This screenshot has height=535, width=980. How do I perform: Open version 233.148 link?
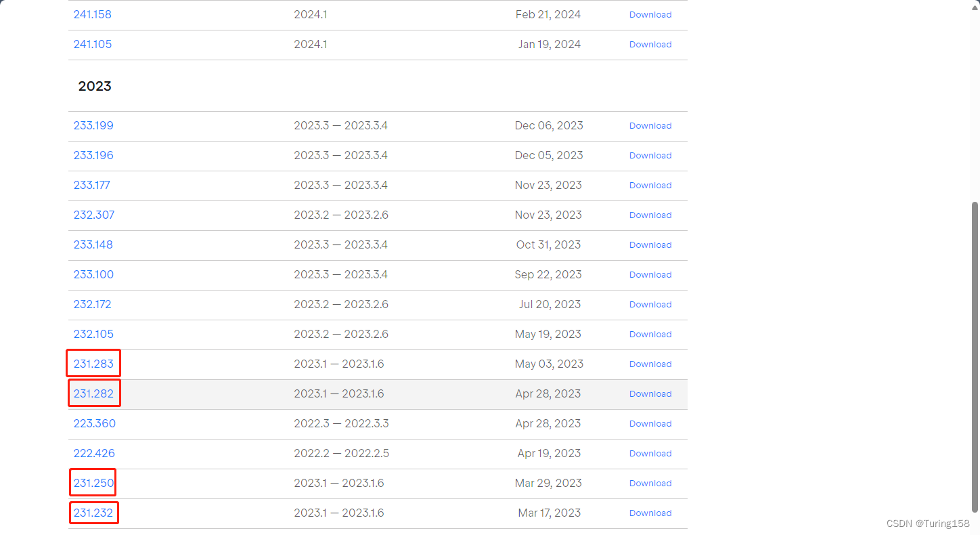(x=93, y=244)
